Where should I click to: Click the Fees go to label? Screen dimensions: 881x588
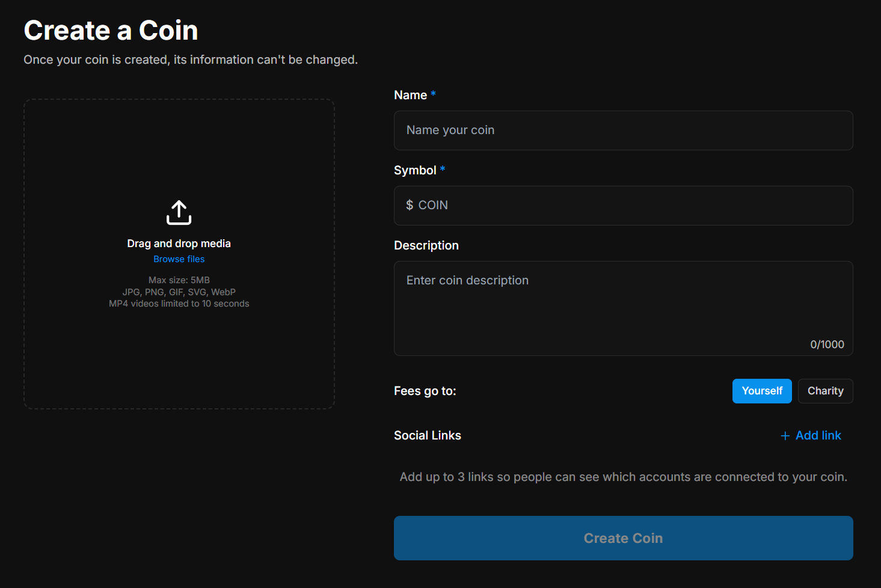(x=425, y=391)
